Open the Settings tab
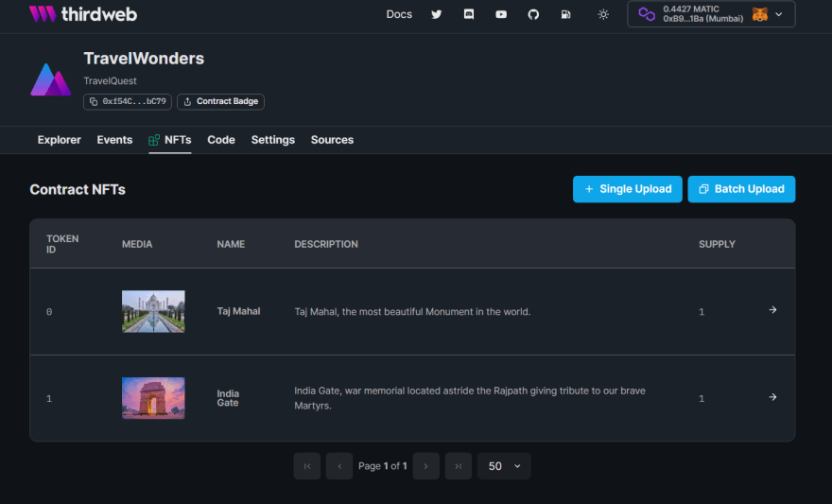 [272, 140]
